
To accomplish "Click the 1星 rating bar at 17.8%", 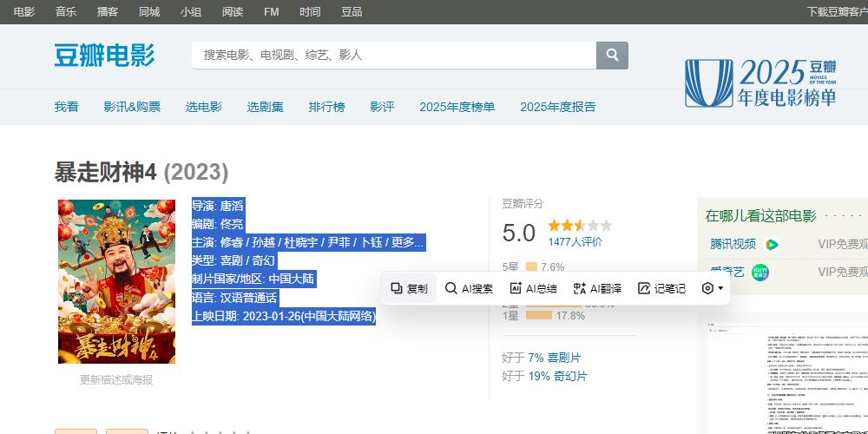I will pyautogui.click(x=538, y=315).
